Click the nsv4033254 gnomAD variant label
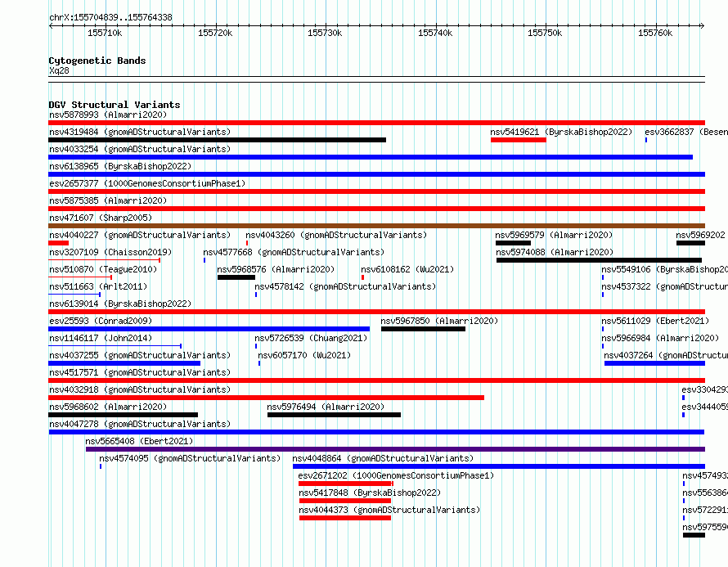728x567 pixels. click(140, 149)
